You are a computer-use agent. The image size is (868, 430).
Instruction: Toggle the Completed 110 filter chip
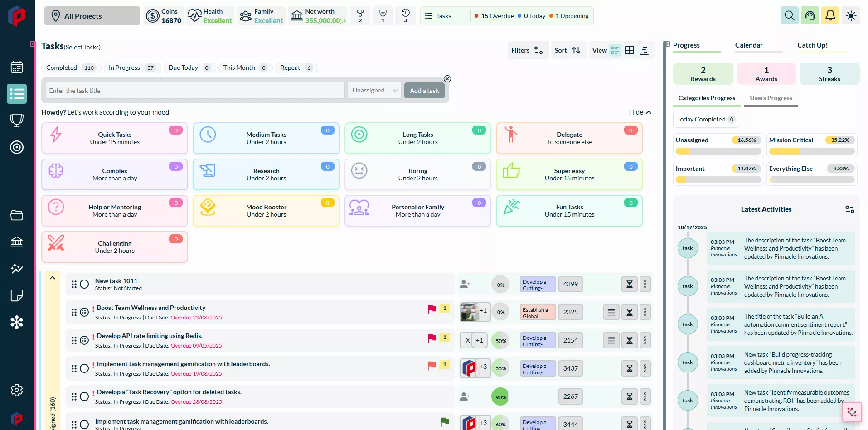tap(71, 68)
